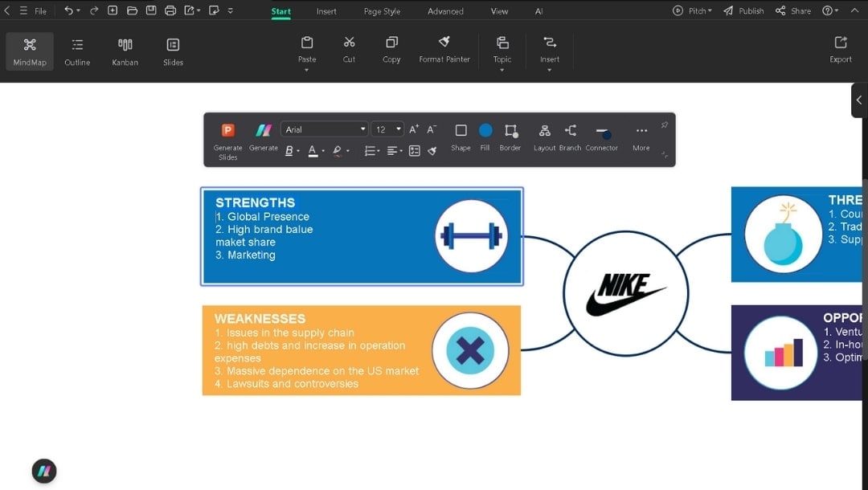Expand the highlight color dropdown arrow

(348, 151)
